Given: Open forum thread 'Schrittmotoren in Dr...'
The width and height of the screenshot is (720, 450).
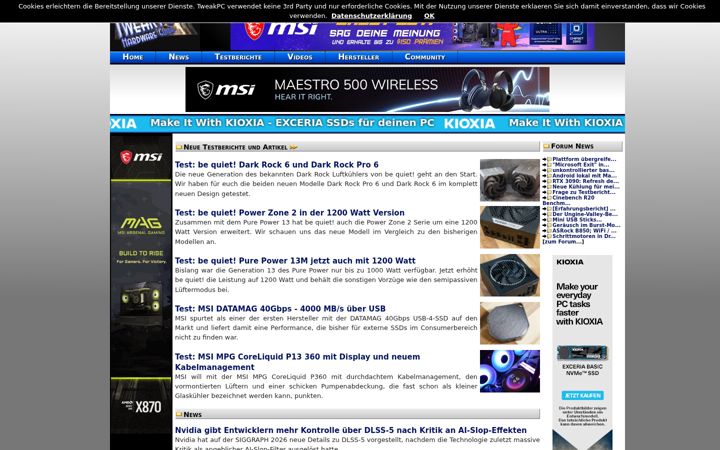Looking at the screenshot, I should [x=584, y=236].
